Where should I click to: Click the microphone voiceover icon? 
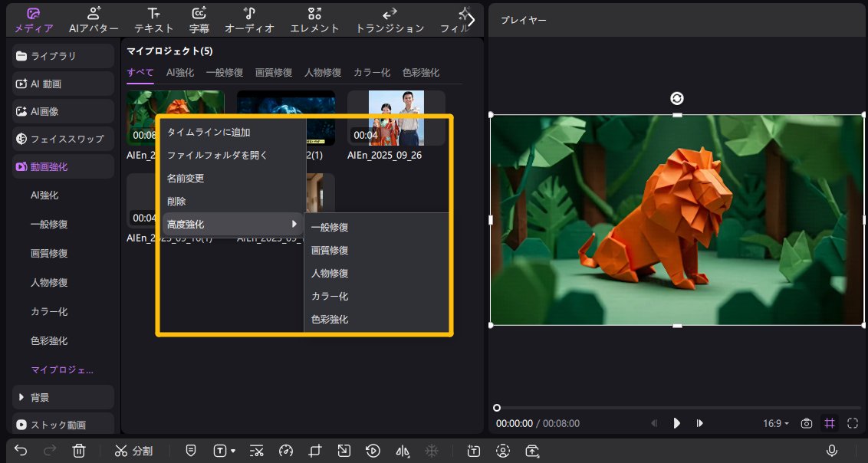tap(832, 451)
